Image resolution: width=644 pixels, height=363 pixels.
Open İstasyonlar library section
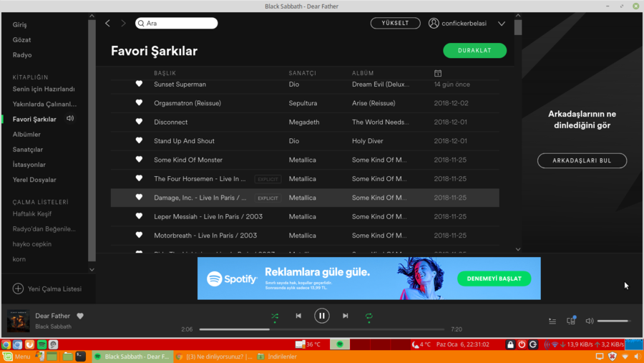[29, 165]
